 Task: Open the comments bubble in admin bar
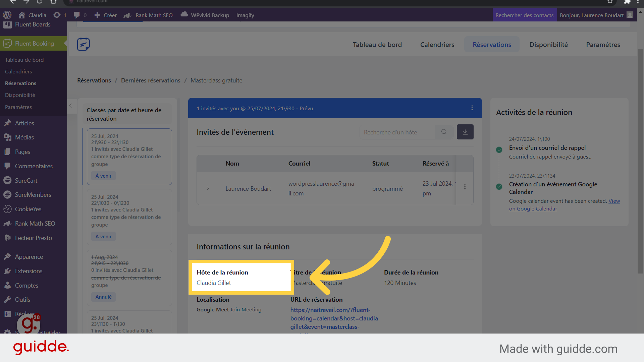tap(80, 15)
